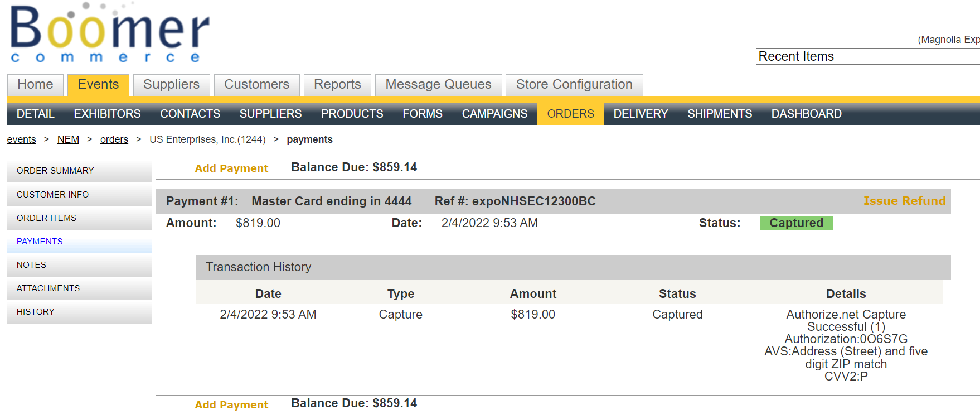Image resolution: width=980 pixels, height=419 pixels.
Task: Select EXHIBITORS in the event submenu
Action: coord(107,114)
